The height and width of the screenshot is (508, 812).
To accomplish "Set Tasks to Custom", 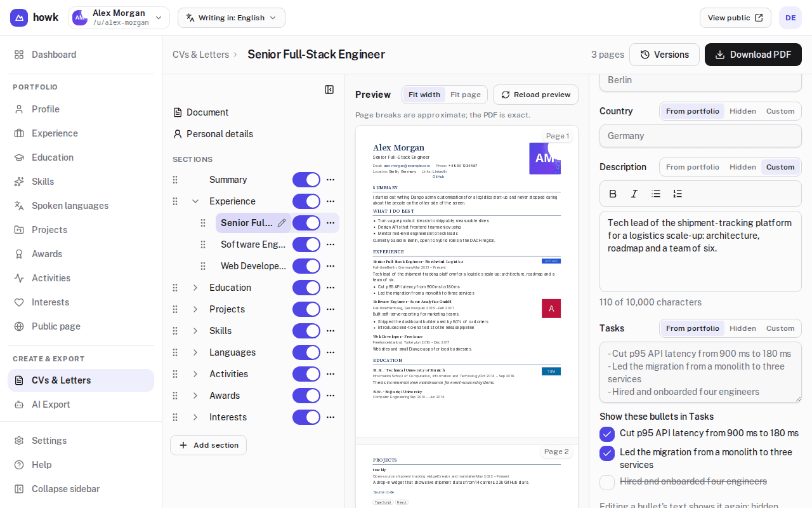I will [780, 328].
